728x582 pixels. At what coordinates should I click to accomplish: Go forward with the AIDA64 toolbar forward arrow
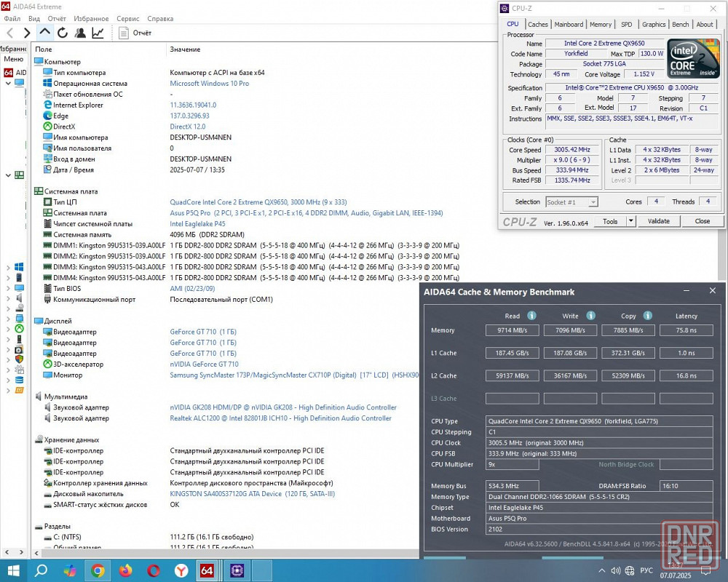click(x=26, y=33)
